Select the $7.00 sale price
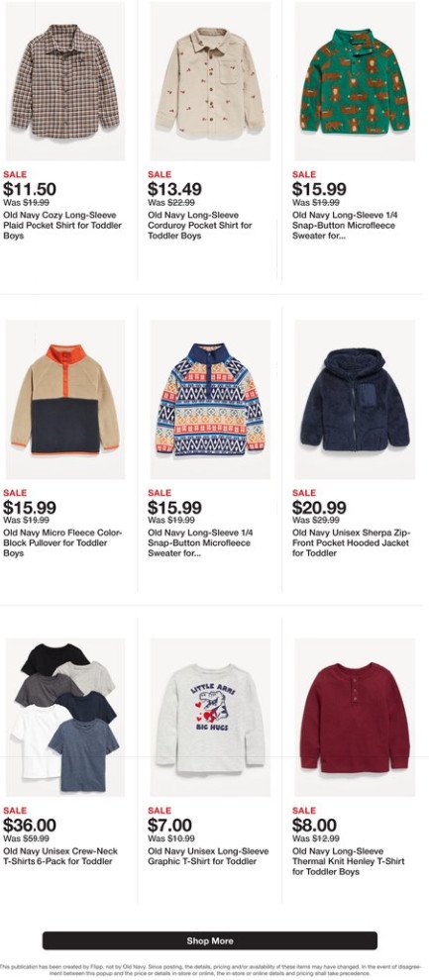 coord(169,826)
